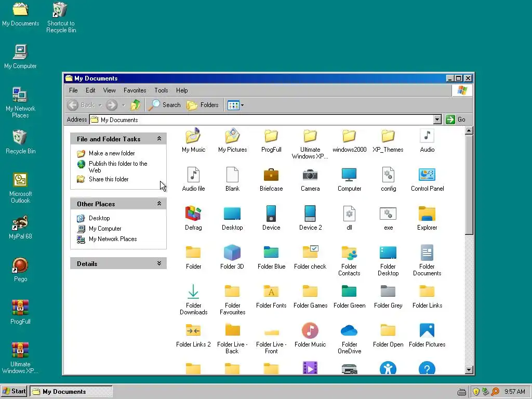Viewport: 532px width, 399px height.
Task: Select the Explorer icon
Action: click(x=427, y=214)
